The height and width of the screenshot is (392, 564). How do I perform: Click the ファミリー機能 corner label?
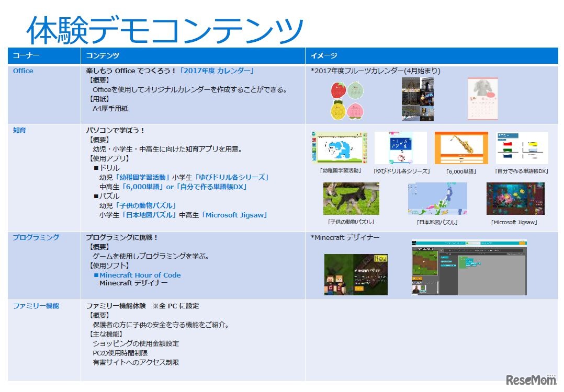36,306
